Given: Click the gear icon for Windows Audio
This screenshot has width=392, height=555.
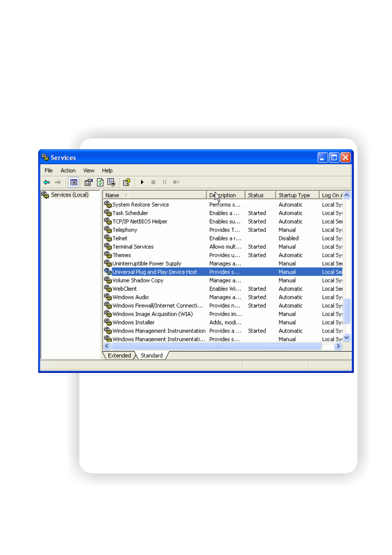Looking at the screenshot, I should click(x=108, y=297).
